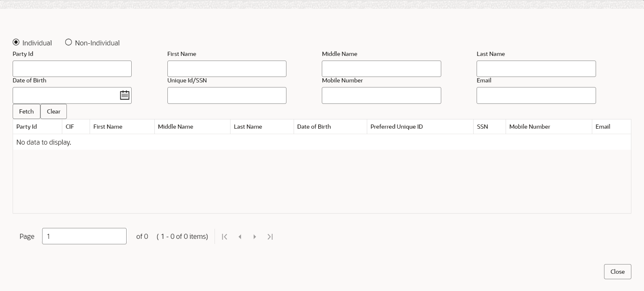Go to the first page of results
This screenshot has width=644, height=291.
pos(225,237)
